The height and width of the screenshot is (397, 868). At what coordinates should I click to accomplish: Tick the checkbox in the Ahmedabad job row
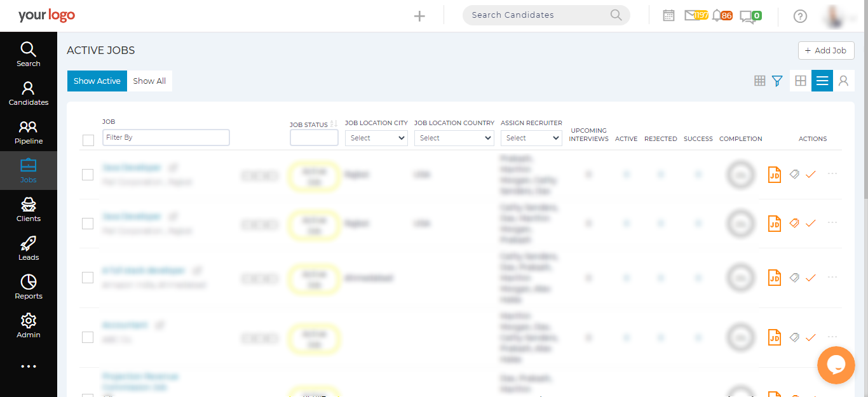pyautogui.click(x=88, y=278)
